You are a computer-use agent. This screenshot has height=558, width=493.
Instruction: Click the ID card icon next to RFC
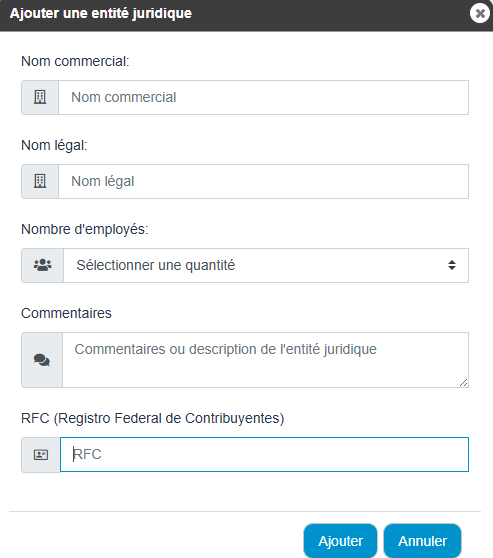pos(41,454)
